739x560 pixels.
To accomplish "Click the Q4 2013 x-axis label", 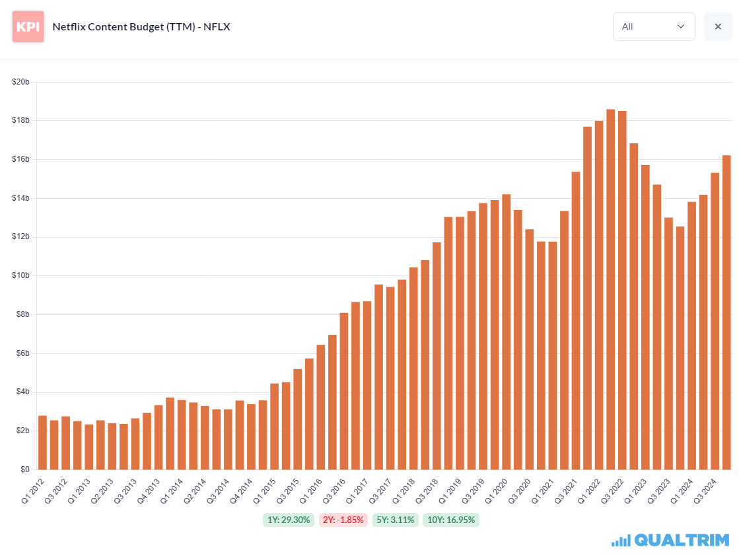I will pos(149,491).
